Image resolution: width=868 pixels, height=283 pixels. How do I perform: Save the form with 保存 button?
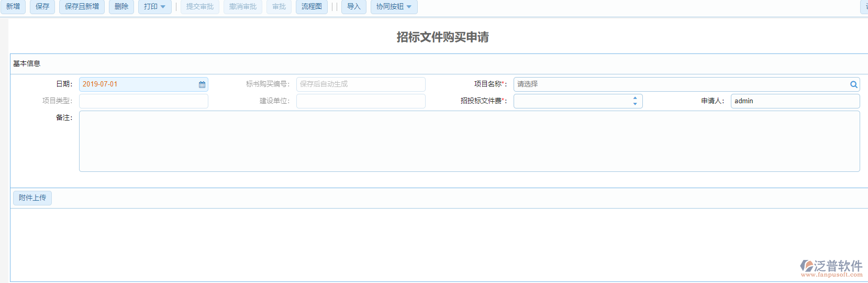(x=42, y=7)
